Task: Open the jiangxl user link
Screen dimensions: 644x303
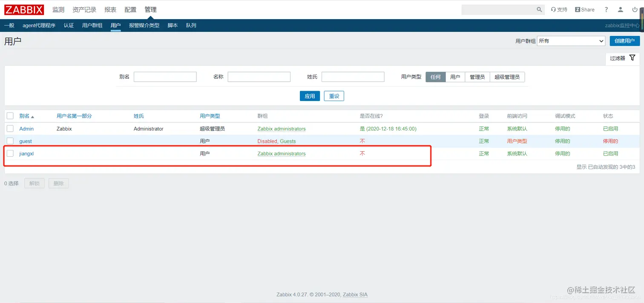Action: (x=26, y=153)
